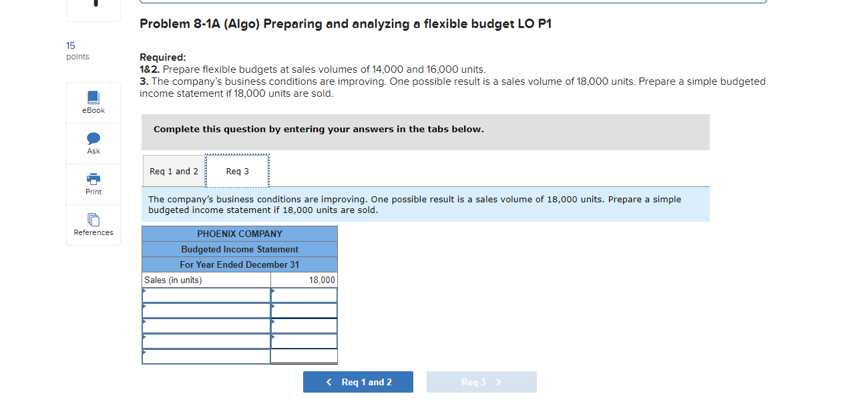Screen dimensions: 868x418
Task: Switch to the Req 1 and 2 tab
Action: 174,171
